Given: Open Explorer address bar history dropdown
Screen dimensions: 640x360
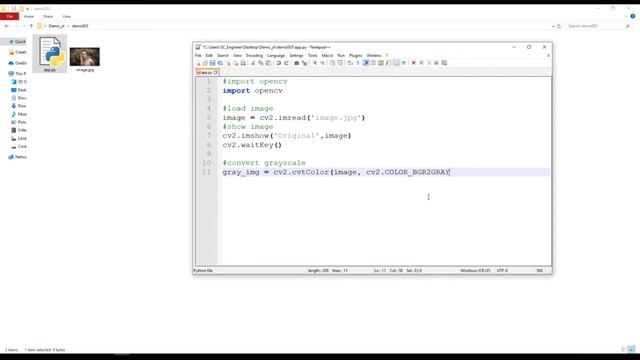Looking at the screenshot, I should point(553,26).
